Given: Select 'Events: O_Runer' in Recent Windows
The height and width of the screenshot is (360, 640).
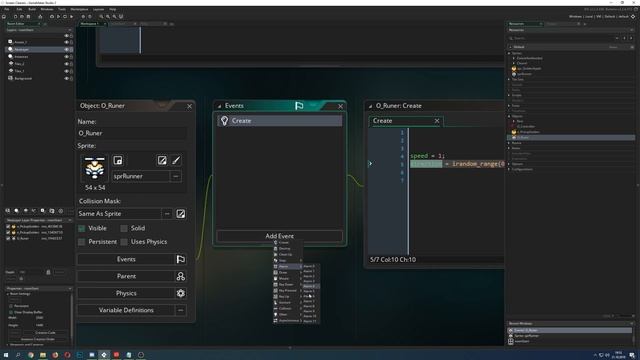Looking at the screenshot, I should click(x=570, y=330).
